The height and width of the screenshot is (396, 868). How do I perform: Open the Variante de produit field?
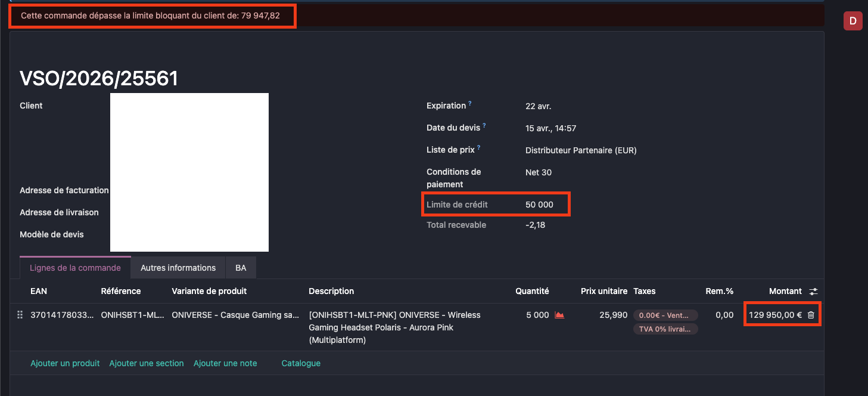coord(235,315)
